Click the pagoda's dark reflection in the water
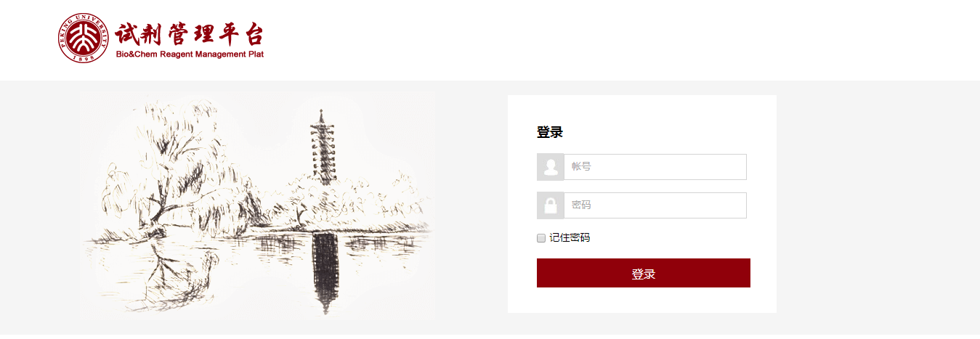The width and height of the screenshot is (980, 339). (325, 272)
